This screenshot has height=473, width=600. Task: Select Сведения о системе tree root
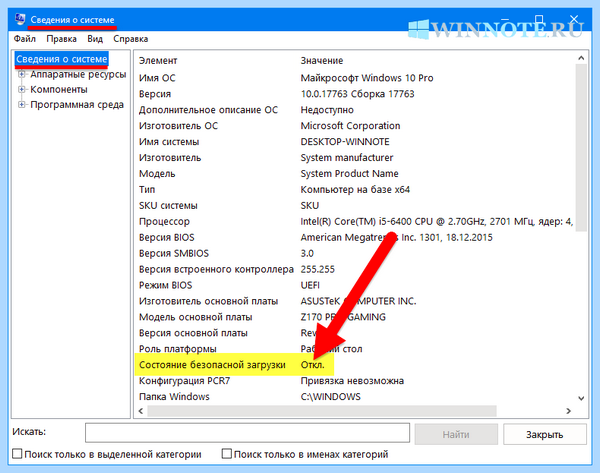[62, 59]
